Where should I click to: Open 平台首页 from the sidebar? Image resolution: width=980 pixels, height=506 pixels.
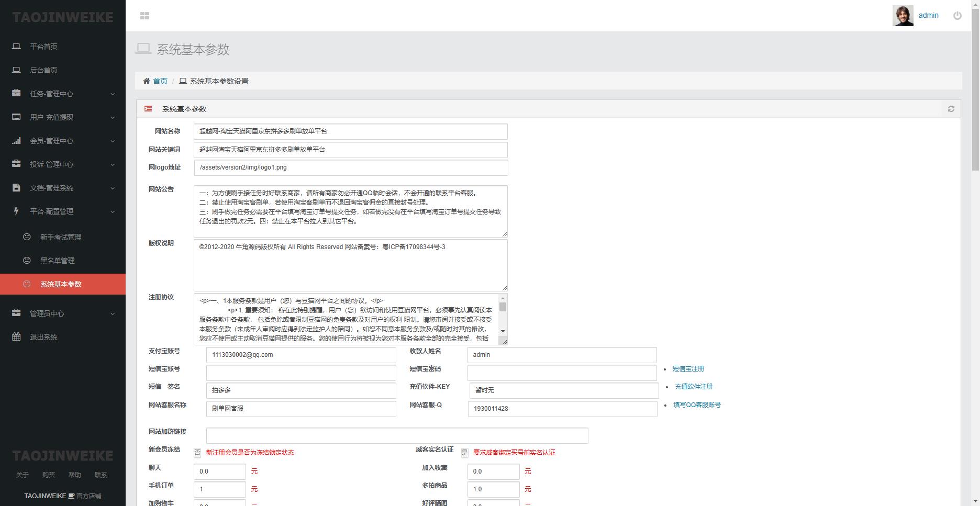43,47
